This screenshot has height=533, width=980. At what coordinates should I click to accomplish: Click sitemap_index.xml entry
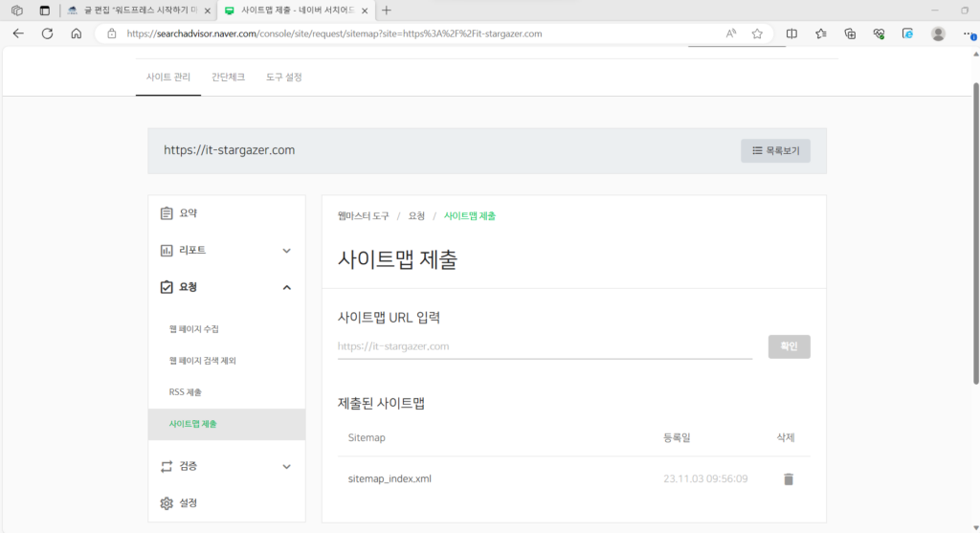(390, 479)
